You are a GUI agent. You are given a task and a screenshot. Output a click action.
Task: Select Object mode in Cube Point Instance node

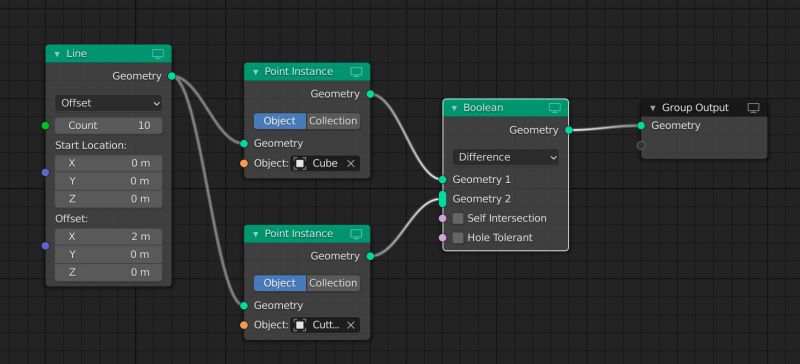click(x=280, y=121)
